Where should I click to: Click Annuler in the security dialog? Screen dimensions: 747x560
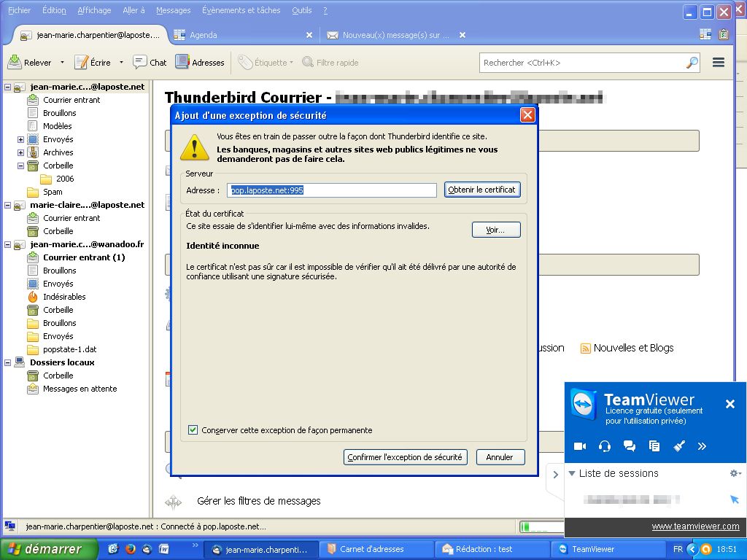(500, 457)
